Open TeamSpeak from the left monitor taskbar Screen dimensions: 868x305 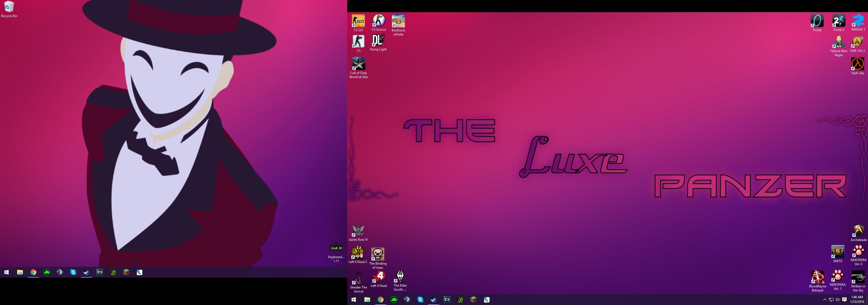pos(60,272)
